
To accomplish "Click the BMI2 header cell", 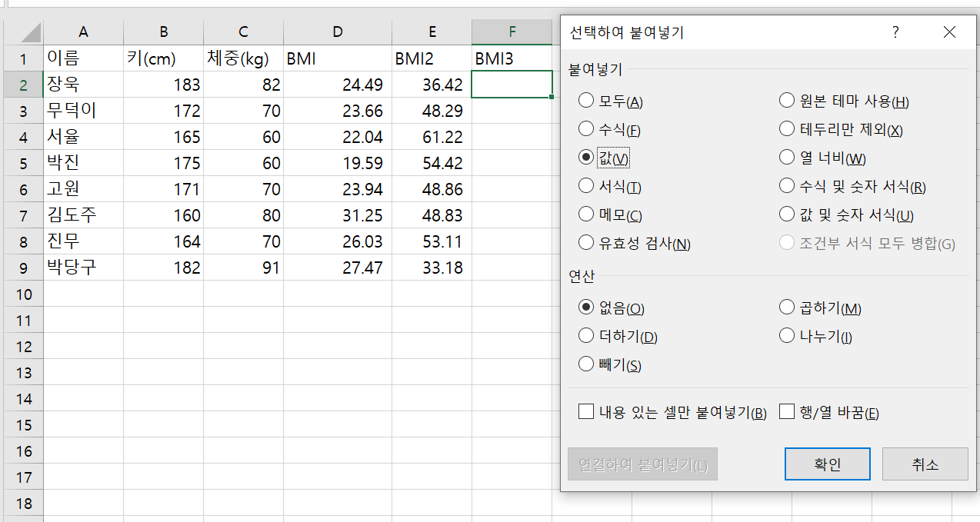I will 432,58.
